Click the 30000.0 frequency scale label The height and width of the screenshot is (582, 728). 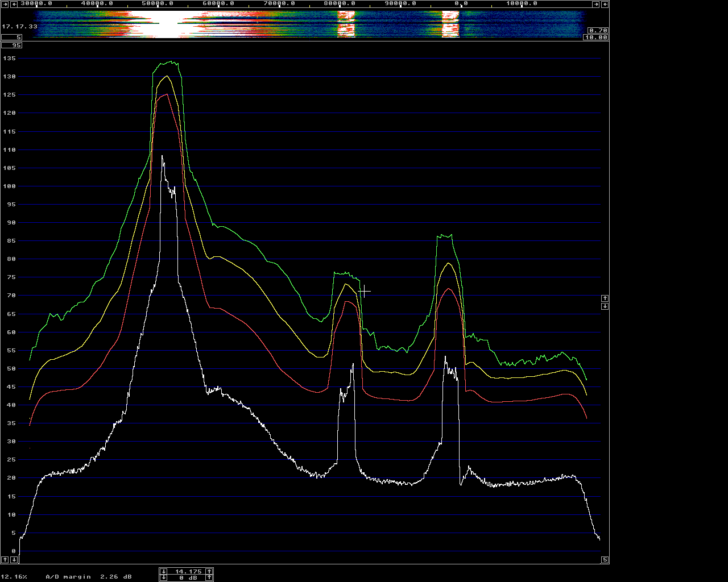[x=36, y=3]
